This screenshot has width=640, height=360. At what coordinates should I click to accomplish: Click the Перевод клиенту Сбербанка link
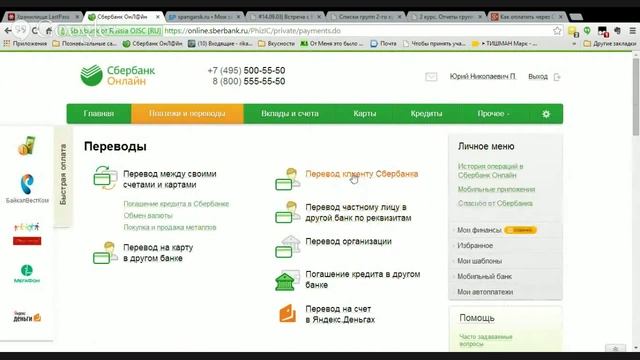(362, 174)
